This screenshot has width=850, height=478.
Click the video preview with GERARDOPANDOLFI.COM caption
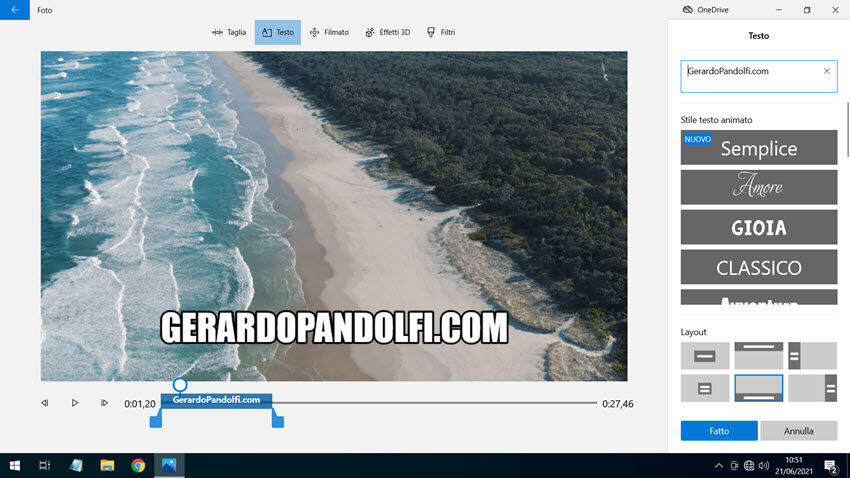click(x=334, y=216)
